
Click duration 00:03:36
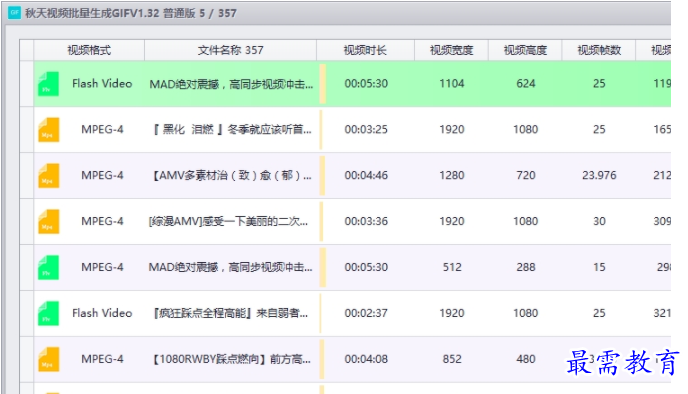[x=366, y=221]
